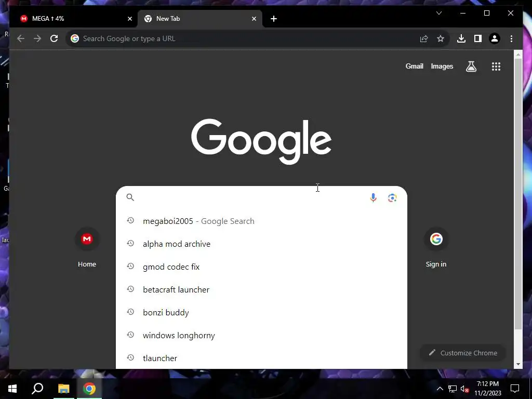Close the MEGA tab
This screenshot has height=399, width=532.
click(129, 19)
